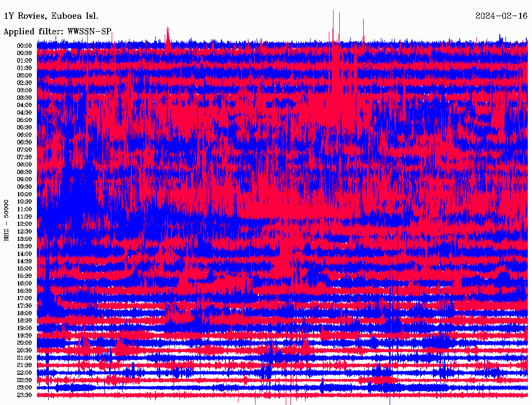Screen dimensions: 532x405
Task: Select the Applied filter: WWSSN-SP text
Action: coord(57,32)
